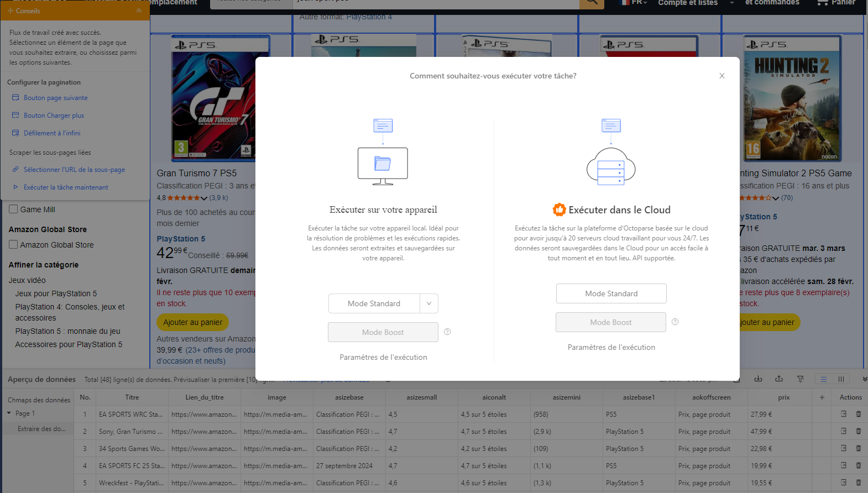Click cloud Mode Boost button

tap(611, 322)
